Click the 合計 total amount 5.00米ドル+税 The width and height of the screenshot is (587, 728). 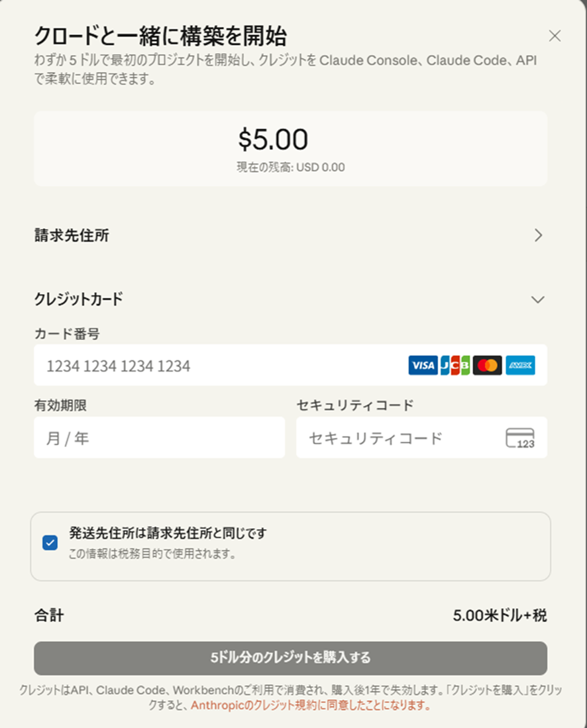coord(500,615)
